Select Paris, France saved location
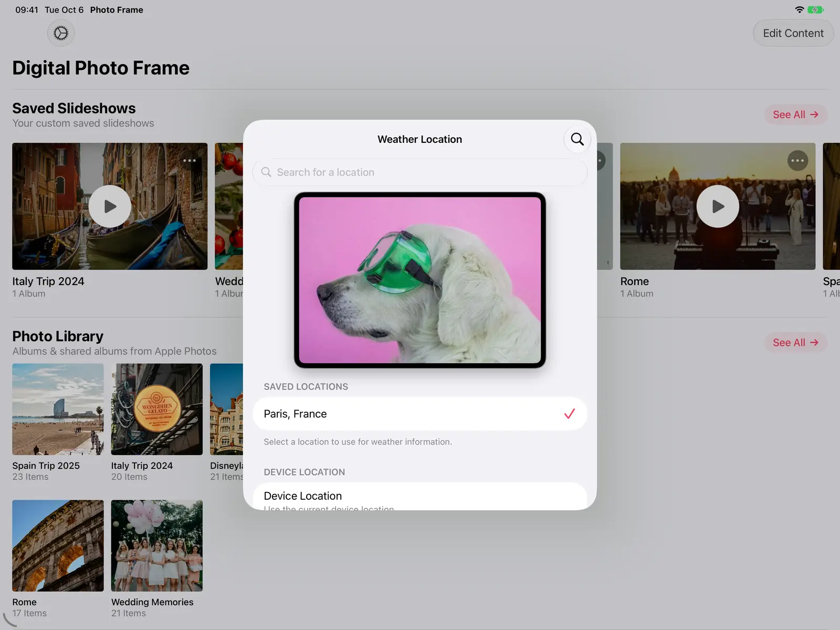Screen dimensions: 840x630 point(420,414)
